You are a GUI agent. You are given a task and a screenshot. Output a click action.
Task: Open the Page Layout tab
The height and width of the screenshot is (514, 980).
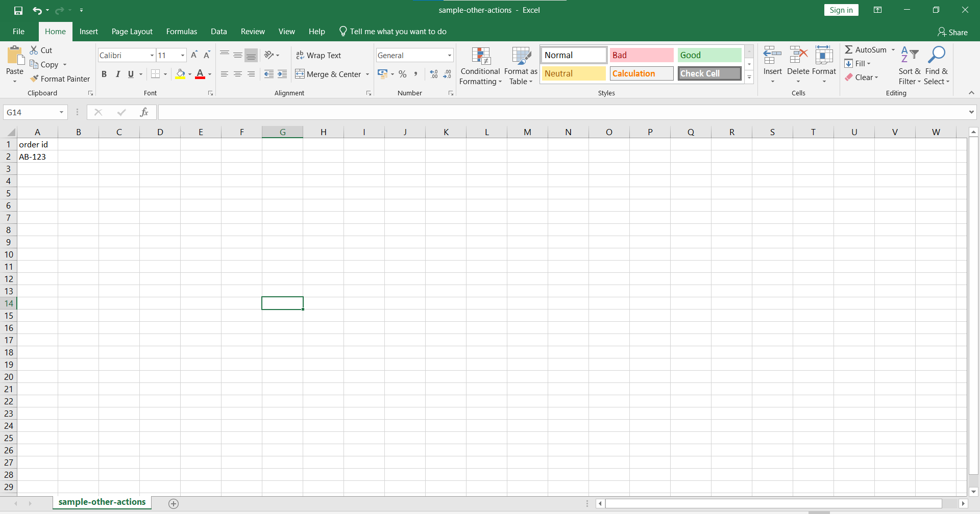[132, 32]
